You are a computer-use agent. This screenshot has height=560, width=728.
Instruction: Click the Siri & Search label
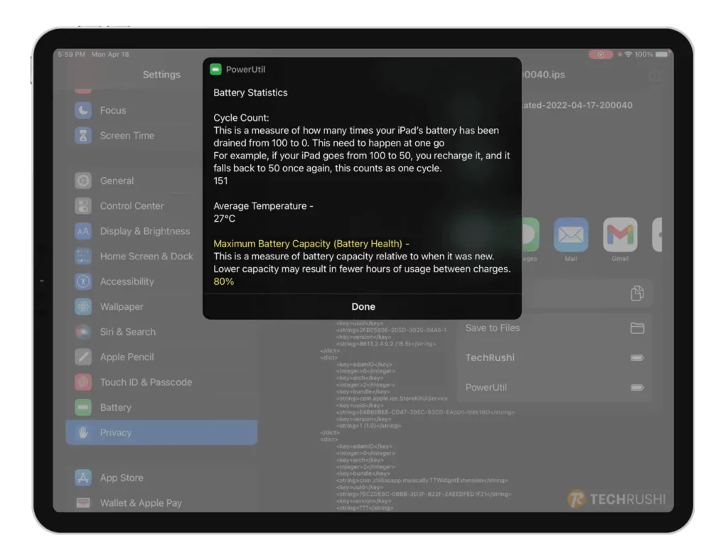(128, 332)
